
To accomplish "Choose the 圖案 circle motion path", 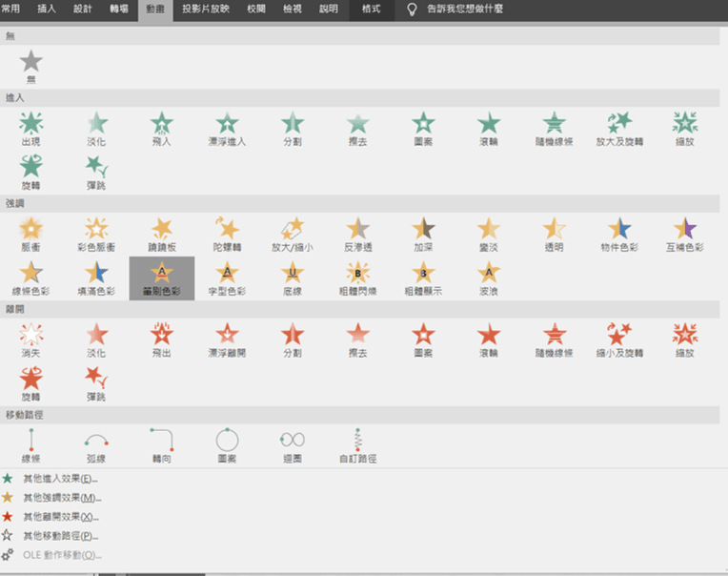I will click(227, 446).
